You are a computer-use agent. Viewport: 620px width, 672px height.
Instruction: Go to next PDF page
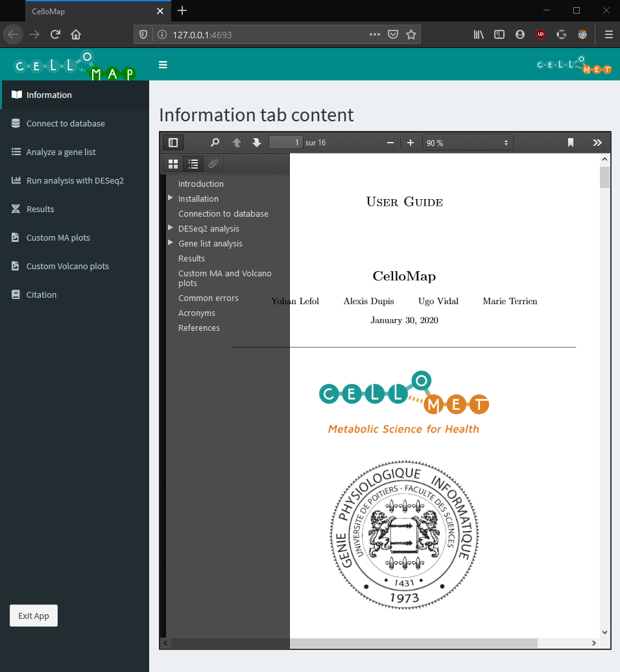pyautogui.click(x=257, y=143)
